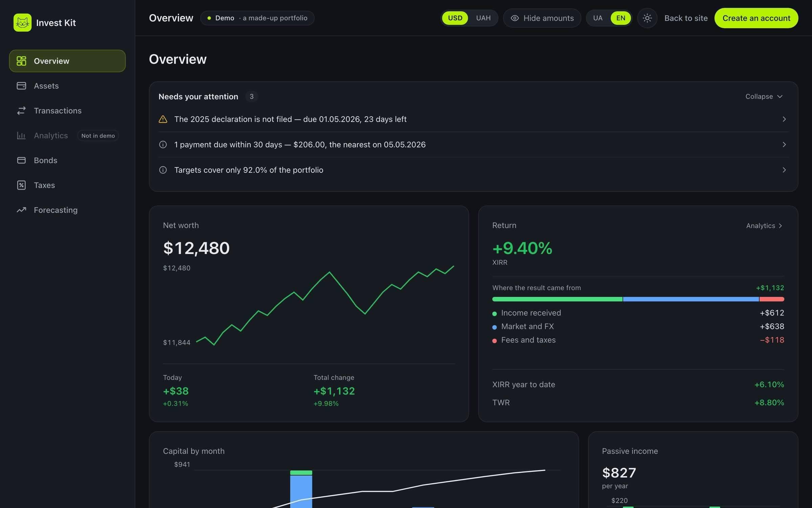Click the Transactions arrows icon
Screen dimensions: 812x508
(21, 111)
